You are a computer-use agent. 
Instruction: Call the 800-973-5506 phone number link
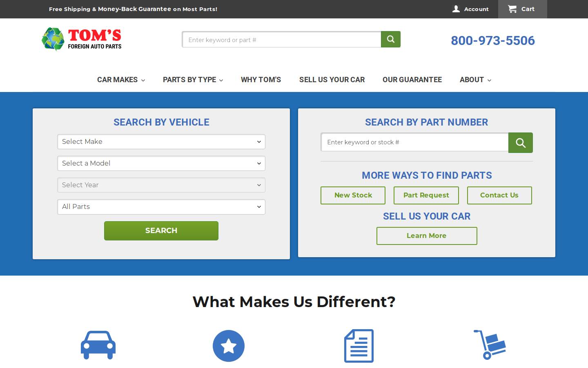click(493, 40)
